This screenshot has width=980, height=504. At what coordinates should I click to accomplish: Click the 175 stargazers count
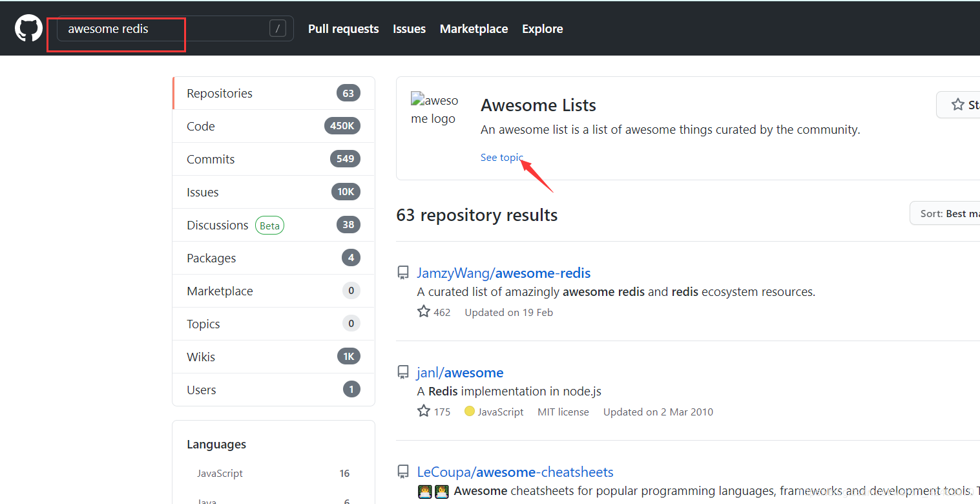(x=442, y=412)
